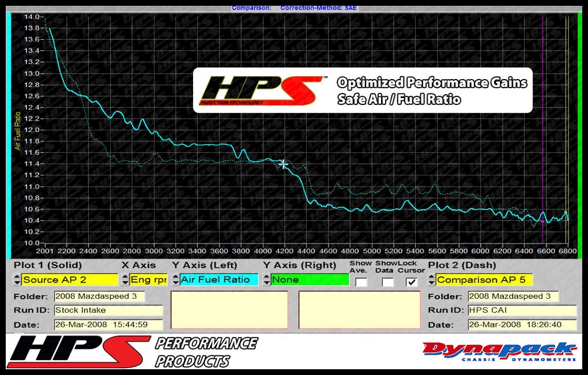Uncheck the Lock Cursor checkbox
The height and width of the screenshot is (375, 588).
click(412, 282)
